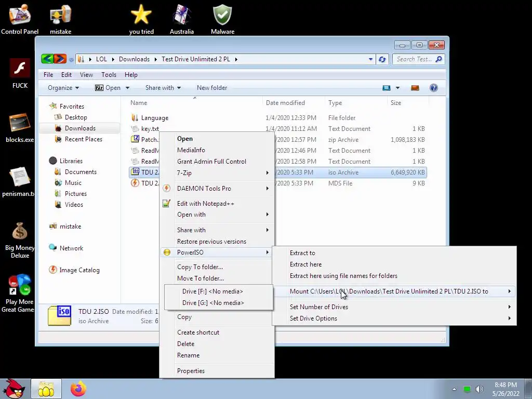The width and height of the screenshot is (532, 399).
Task: Expand the address bar history dropdown
Action: (x=370, y=59)
